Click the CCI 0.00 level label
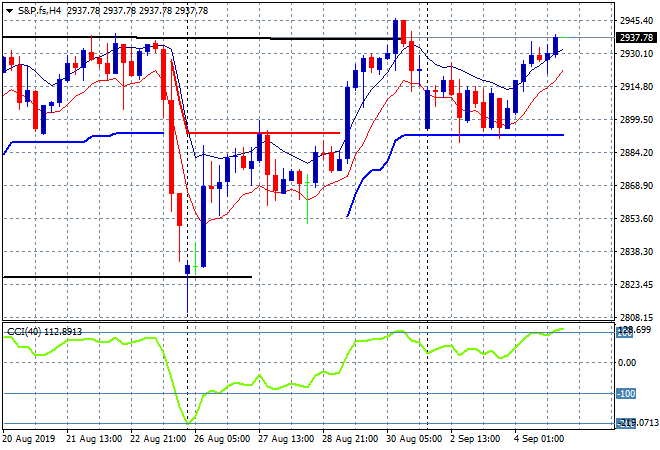660x450 pixels. 627,362
